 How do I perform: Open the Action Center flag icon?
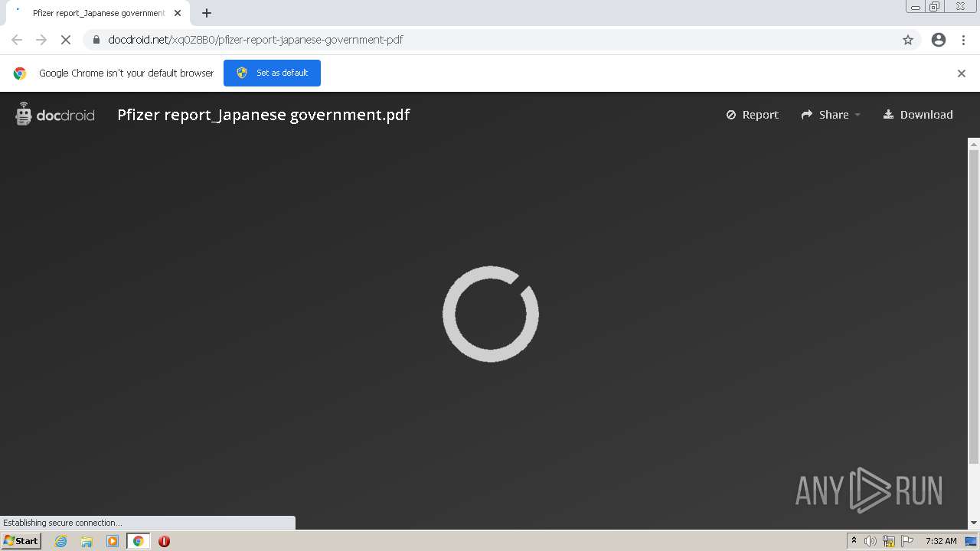907,541
